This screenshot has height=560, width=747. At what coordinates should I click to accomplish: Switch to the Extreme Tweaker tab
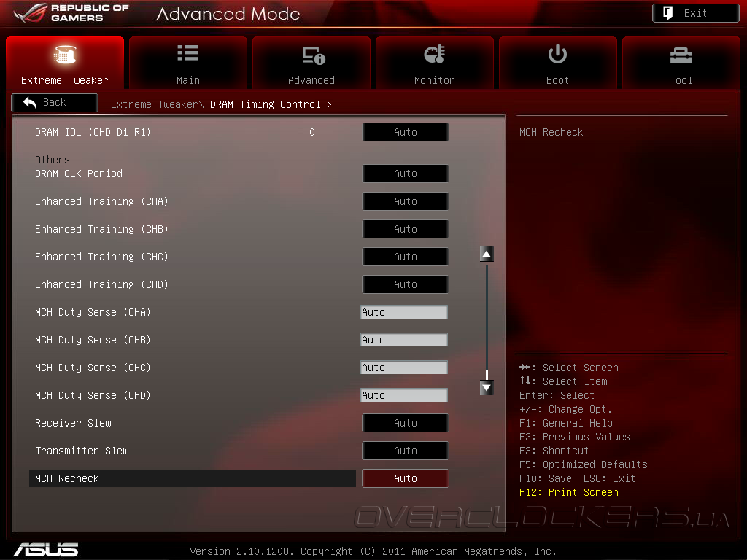pyautogui.click(x=65, y=63)
